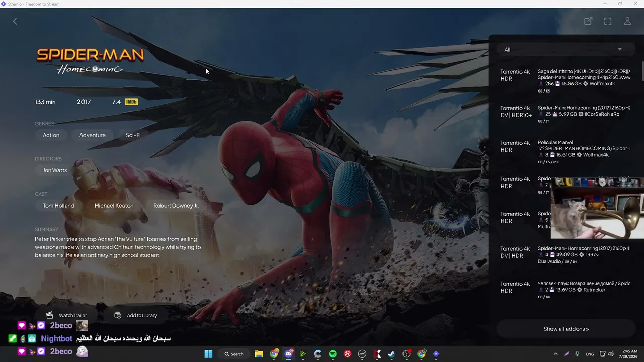Open Spotify from the taskbar
This screenshot has width=644, height=362.
tap(333, 354)
